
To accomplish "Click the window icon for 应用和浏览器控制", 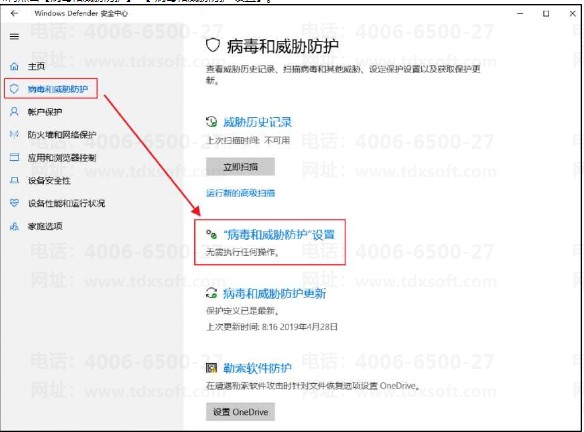I will 14,157.
